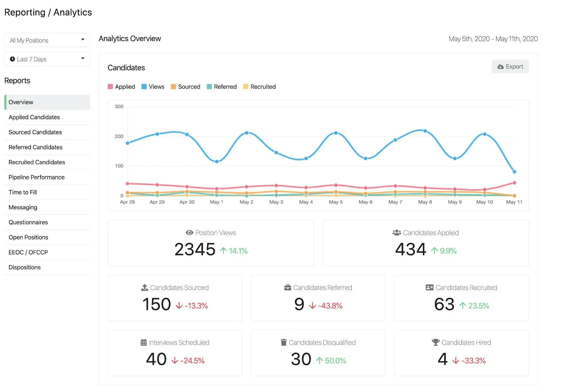
Task: Click the orange Sourced color swatch
Action: pos(173,87)
